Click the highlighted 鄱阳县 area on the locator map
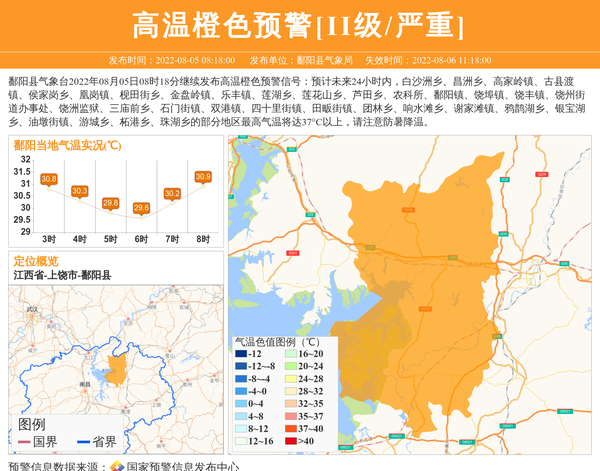The image size is (600, 471). pyautogui.click(x=117, y=368)
